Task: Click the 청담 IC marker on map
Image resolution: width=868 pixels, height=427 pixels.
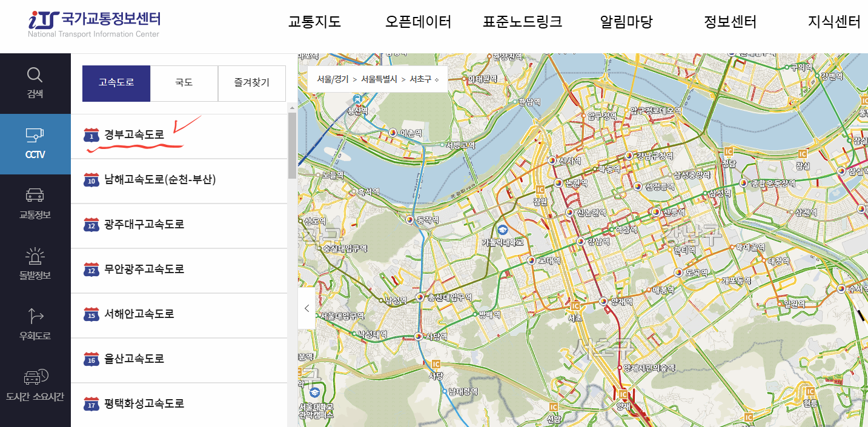Action: (728, 151)
